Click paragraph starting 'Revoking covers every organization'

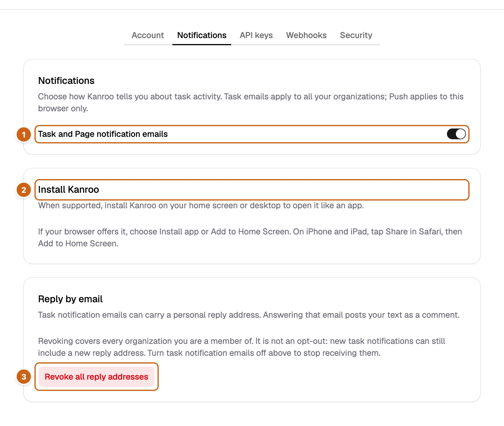[241, 347]
